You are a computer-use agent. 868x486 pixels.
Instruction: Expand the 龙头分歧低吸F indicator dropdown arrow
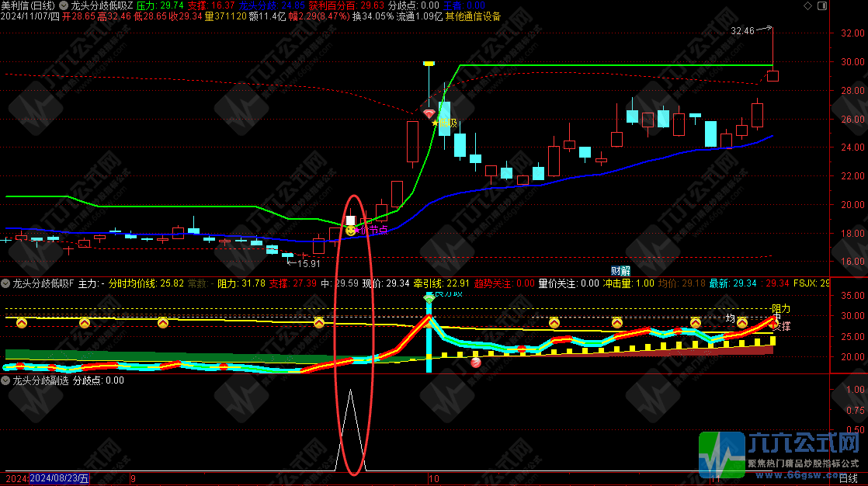point(7,284)
